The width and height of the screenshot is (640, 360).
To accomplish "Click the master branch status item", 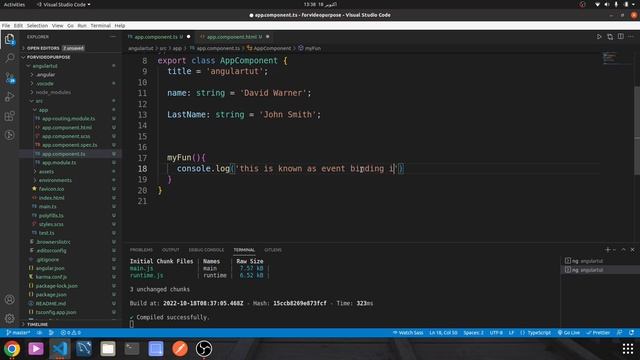I will tap(19, 333).
